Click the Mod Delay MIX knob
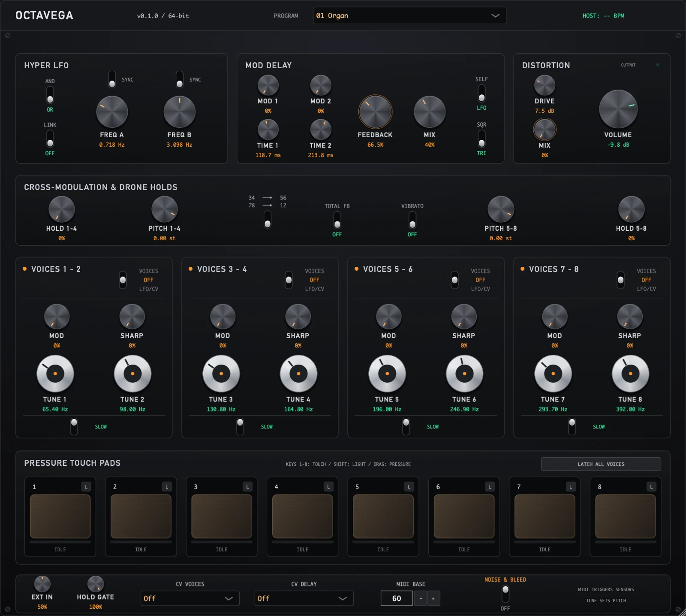 pos(430,112)
